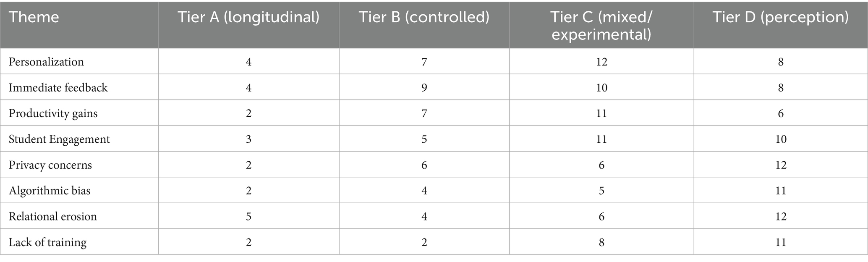868x262 pixels.
Task: Click the Tier D (perception) header
Action: click(781, 17)
